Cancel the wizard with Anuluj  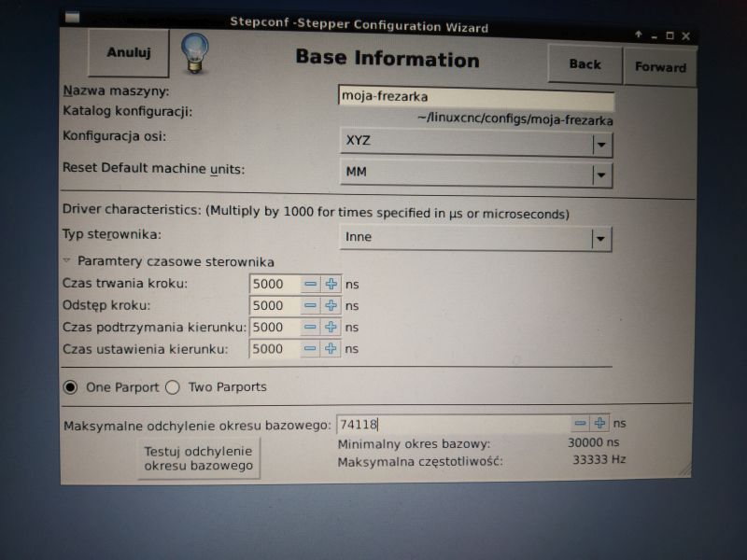pos(129,52)
